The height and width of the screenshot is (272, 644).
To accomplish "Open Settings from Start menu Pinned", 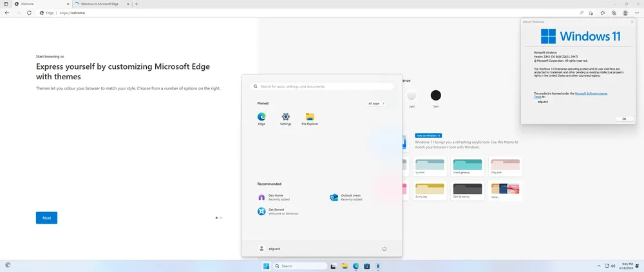I will click(x=285, y=119).
